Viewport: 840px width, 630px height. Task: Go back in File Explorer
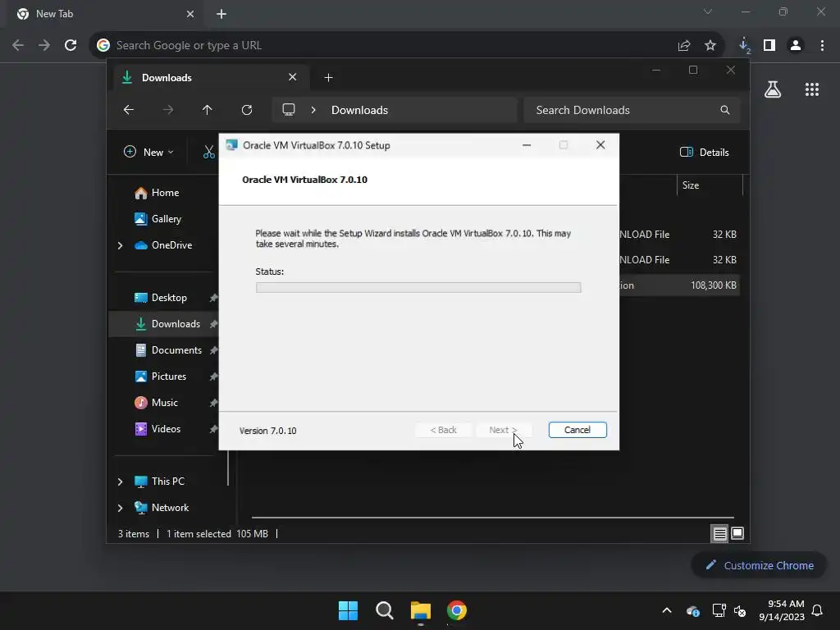(x=129, y=110)
